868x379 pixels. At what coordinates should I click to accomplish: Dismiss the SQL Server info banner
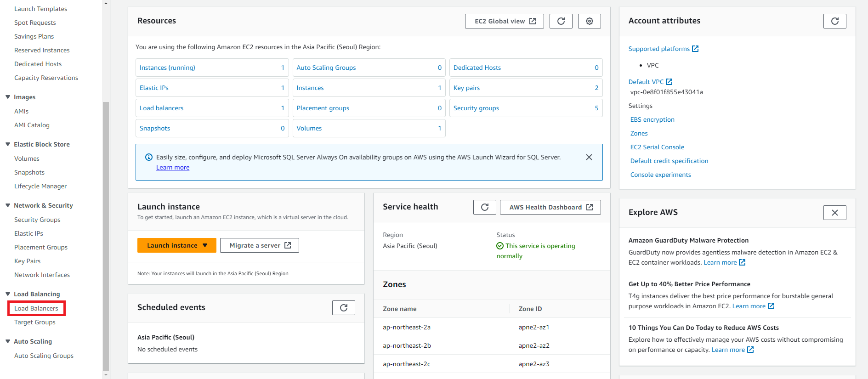pos(589,157)
